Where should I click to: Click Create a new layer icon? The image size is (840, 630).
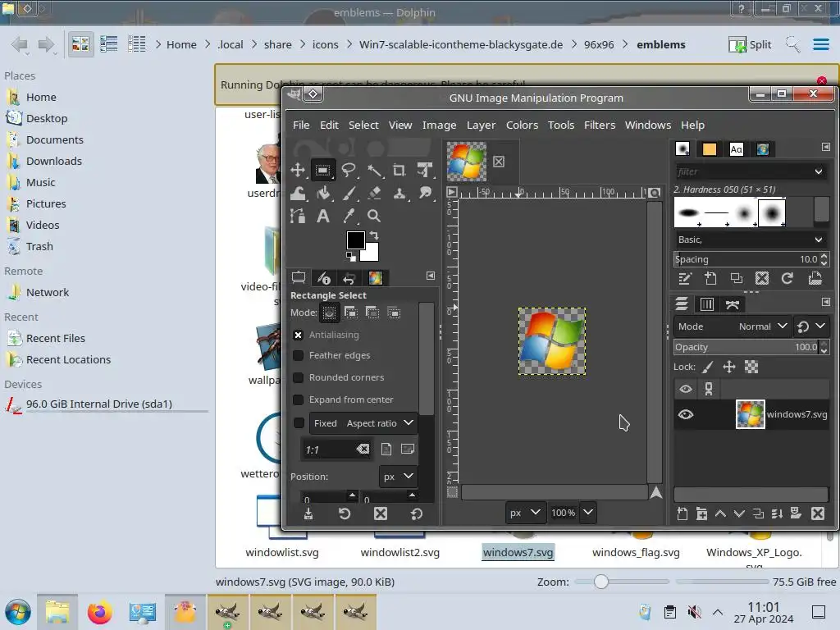(682, 514)
